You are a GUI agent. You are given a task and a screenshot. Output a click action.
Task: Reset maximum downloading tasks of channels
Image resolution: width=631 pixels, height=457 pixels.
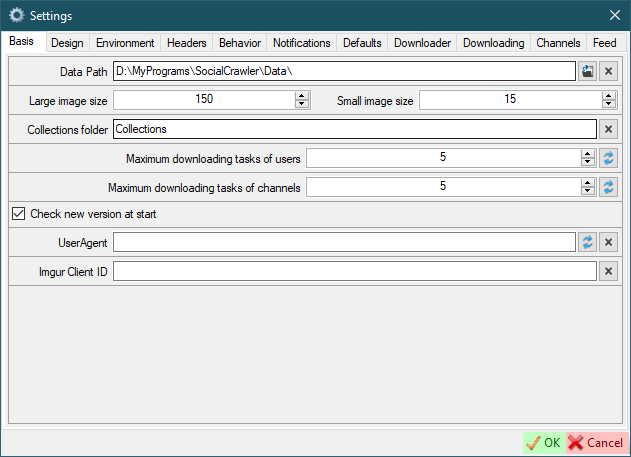[608, 187]
